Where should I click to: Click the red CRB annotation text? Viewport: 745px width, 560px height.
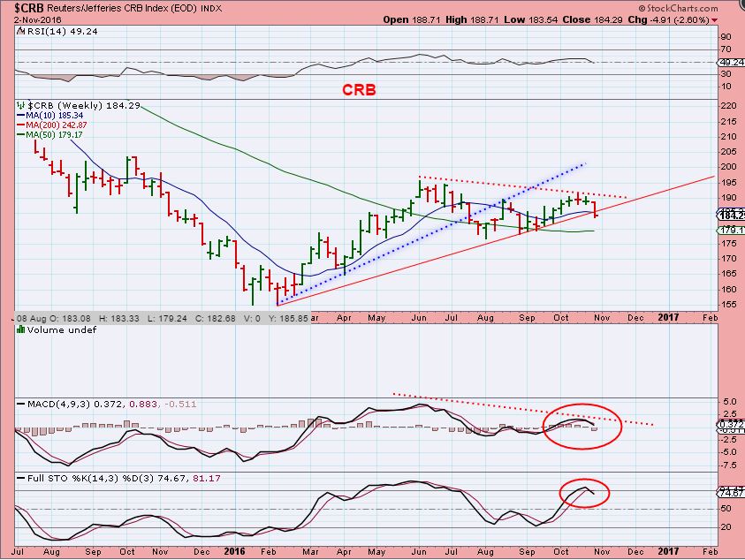click(x=359, y=90)
